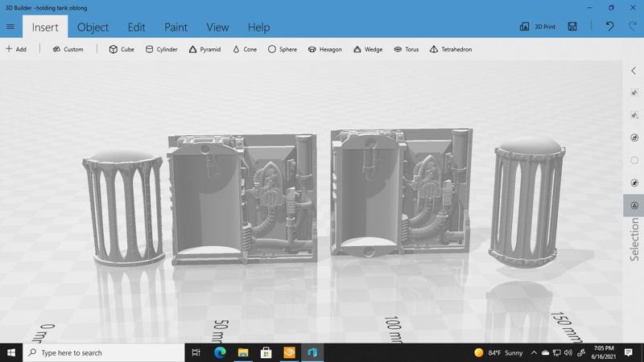Redo the last undone action
Viewport: 644px width, 362px height.
coord(633,27)
